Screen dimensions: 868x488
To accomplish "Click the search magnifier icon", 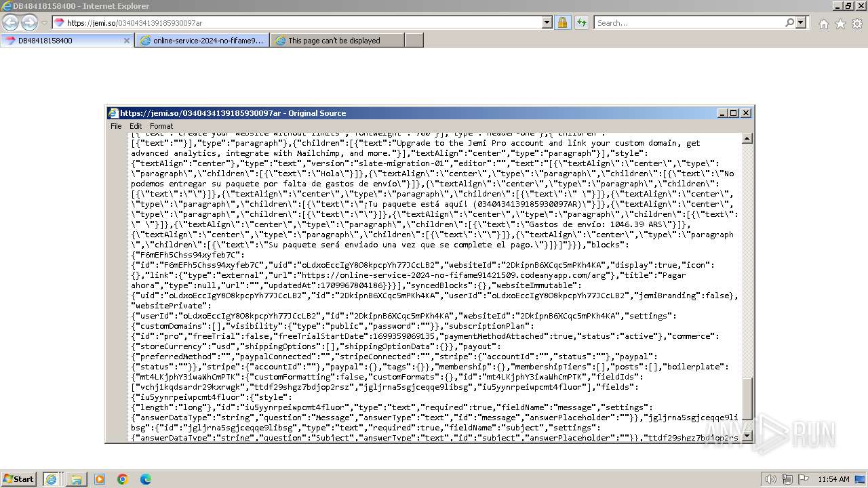I will click(789, 22).
